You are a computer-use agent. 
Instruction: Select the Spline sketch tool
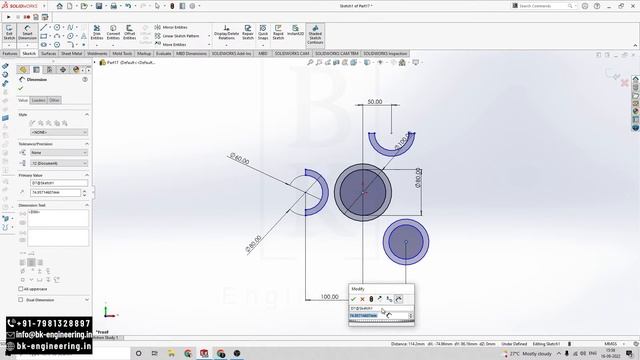70,27
